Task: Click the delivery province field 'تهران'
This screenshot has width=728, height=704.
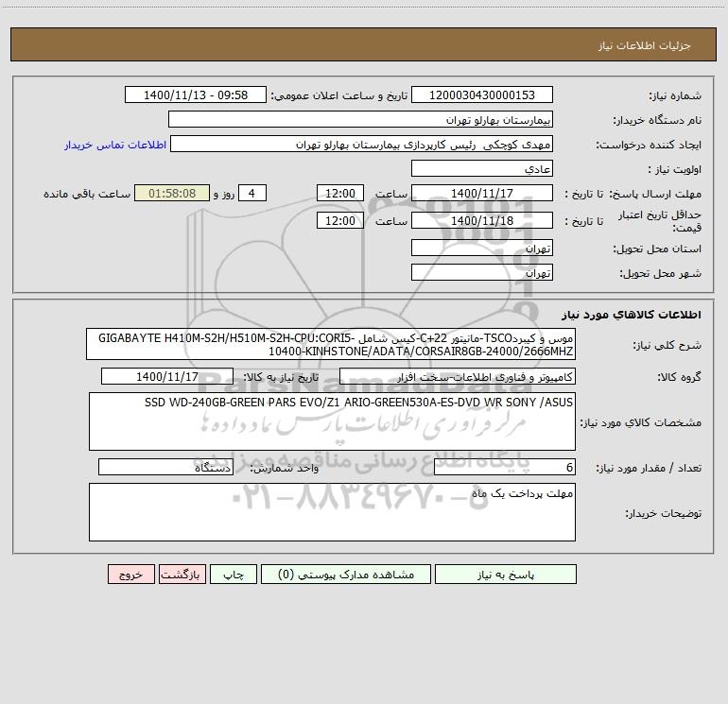Action: tap(482, 249)
